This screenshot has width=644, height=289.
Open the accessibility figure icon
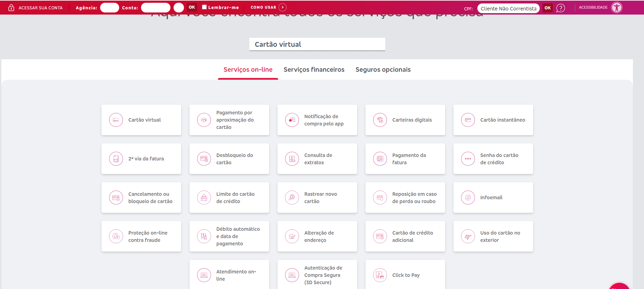617,7
